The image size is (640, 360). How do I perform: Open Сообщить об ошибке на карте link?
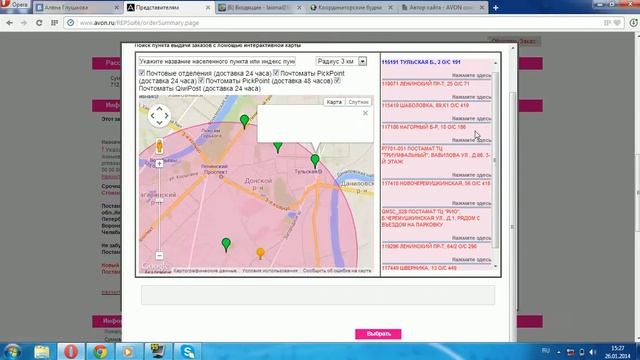tap(337, 271)
